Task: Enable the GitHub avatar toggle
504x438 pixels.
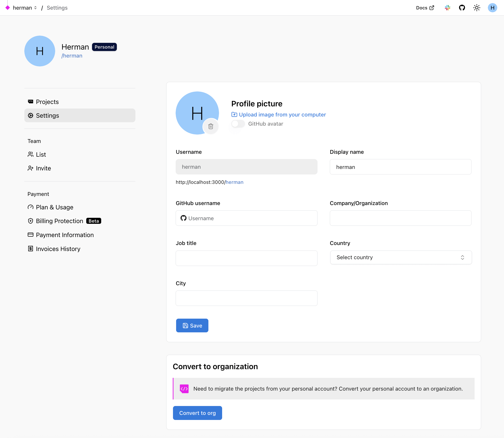Action: coord(238,124)
